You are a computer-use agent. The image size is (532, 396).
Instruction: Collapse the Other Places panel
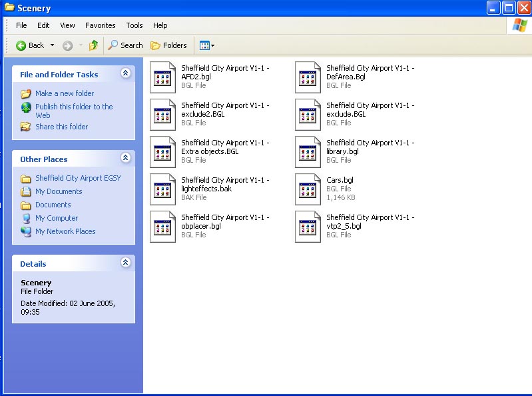click(125, 159)
